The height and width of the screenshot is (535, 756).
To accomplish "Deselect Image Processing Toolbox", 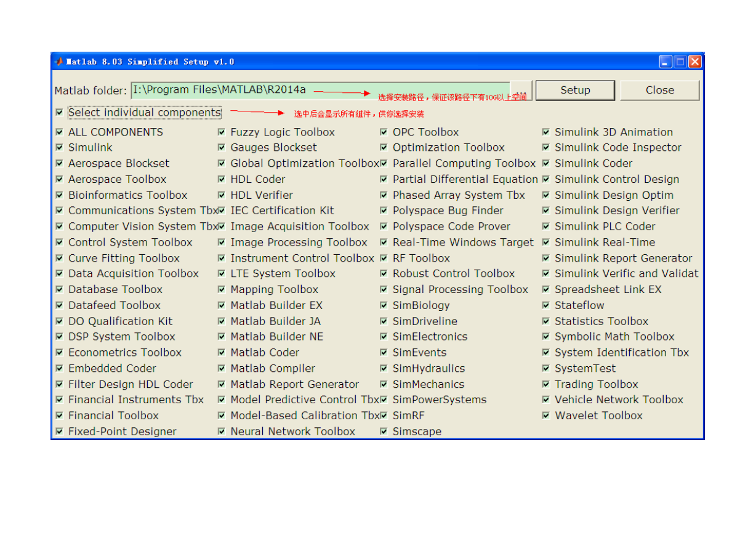I will coord(222,243).
